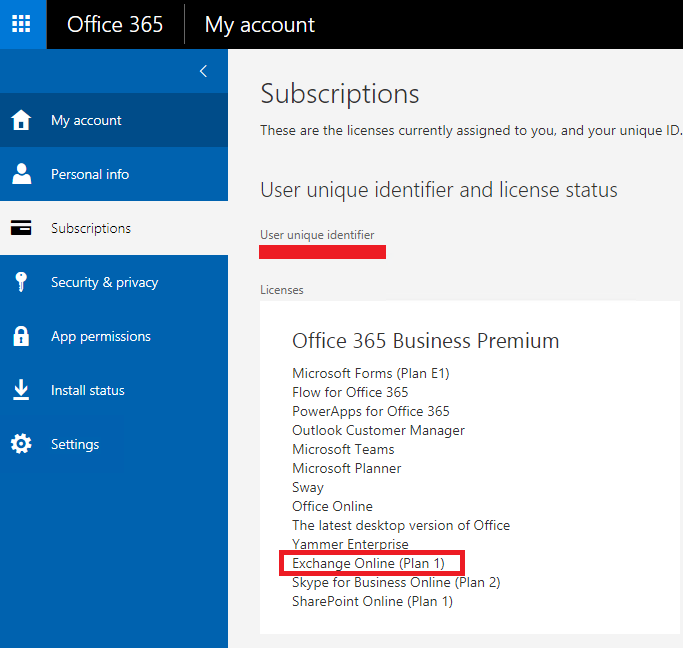
Task: Click the gear icon for Settings
Action: click(21, 444)
